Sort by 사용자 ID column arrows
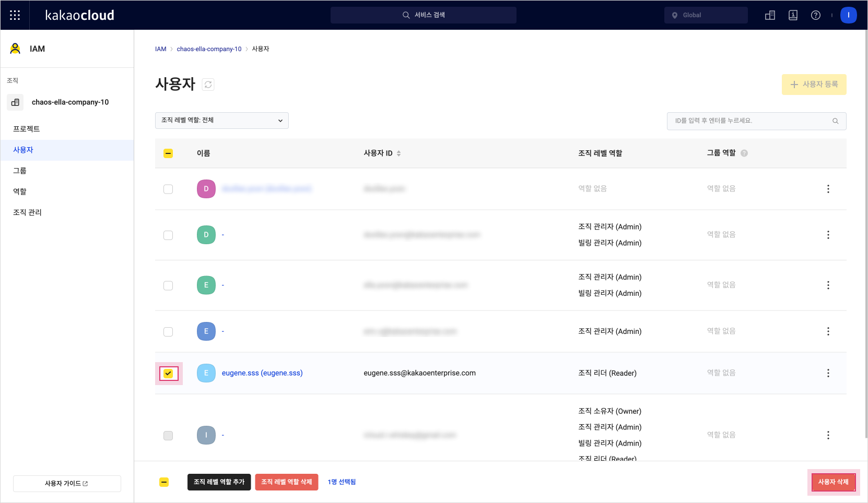The image size is (868, 503). click(398, 153)
